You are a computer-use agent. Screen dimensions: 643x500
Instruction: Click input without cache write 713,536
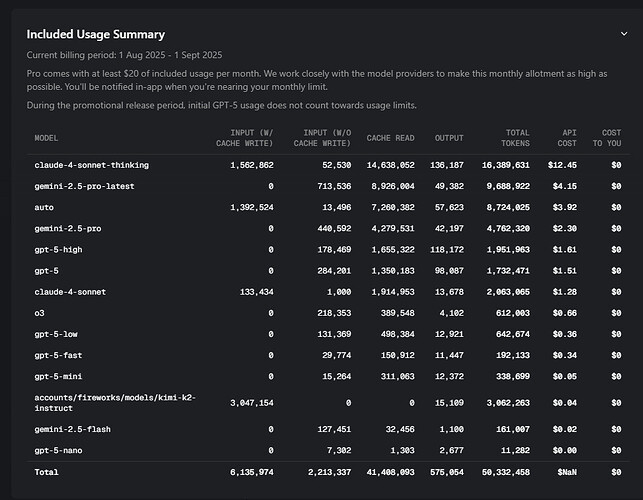334,186
